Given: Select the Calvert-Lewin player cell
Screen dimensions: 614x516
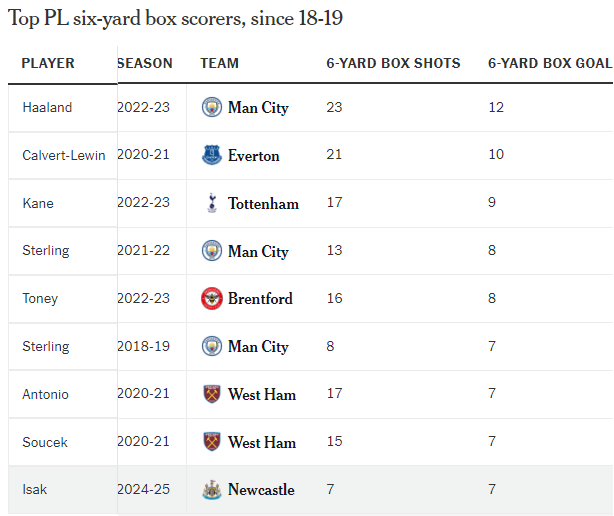Looking at the screenshot, I should 62,155.
